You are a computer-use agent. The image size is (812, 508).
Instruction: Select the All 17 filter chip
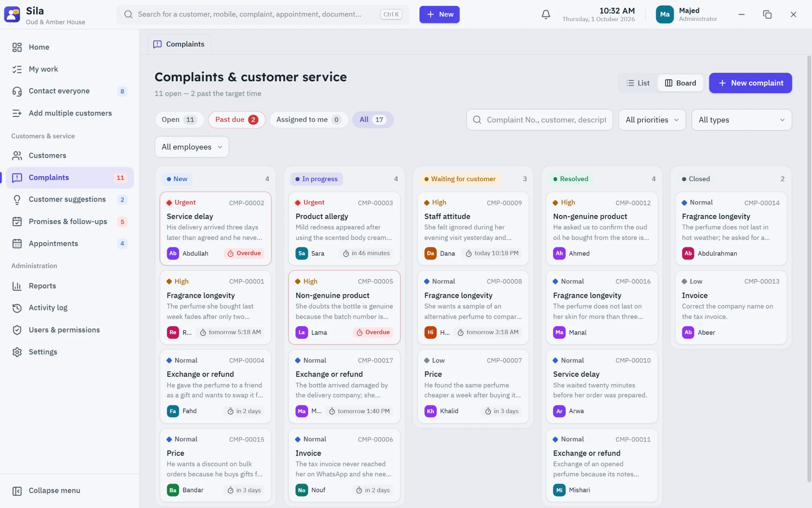[x=373, y=120]
